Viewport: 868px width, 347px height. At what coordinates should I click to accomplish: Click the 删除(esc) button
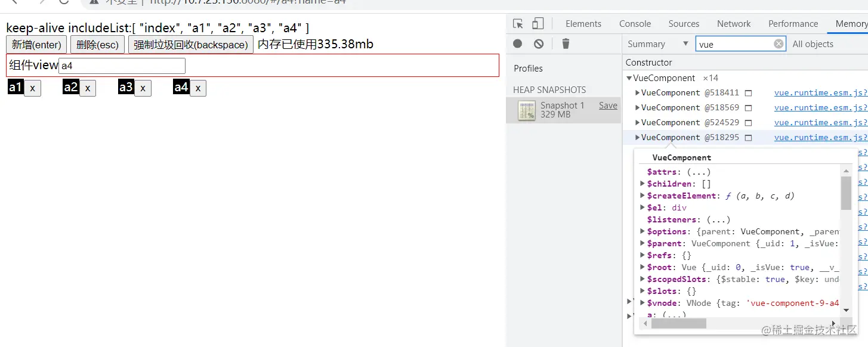[98, 45]
